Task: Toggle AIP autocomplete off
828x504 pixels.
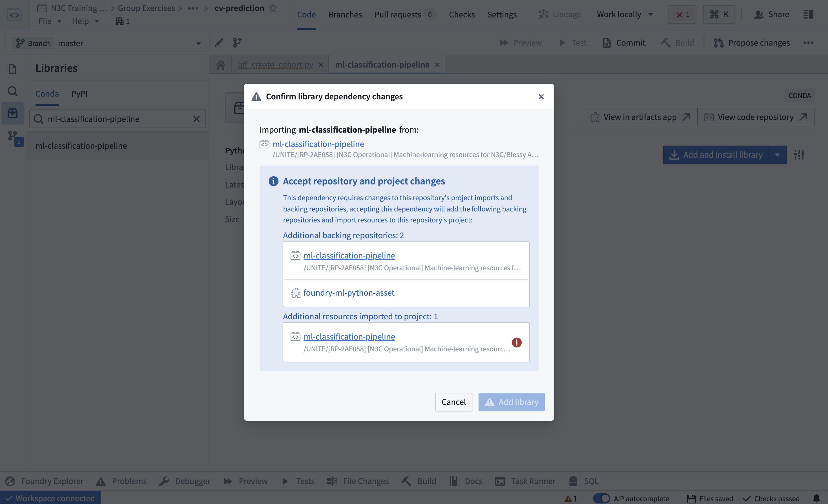Action: (x=601, y=498)
